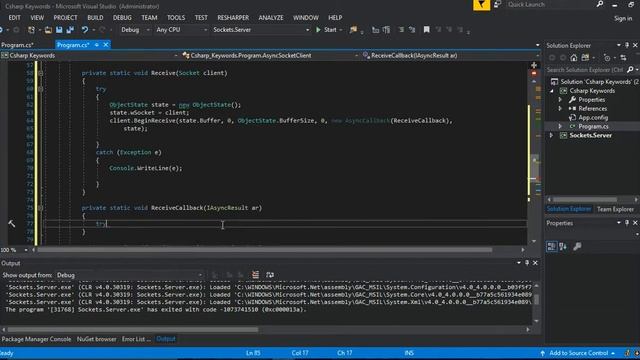
Task: Click the Quick Launch search magnifier icon
Action: (600, 4)
